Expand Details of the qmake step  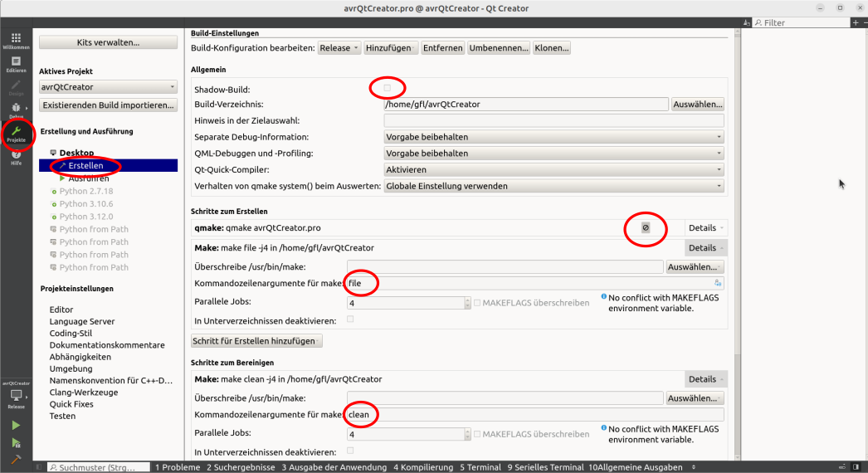[x=705, y=227]
